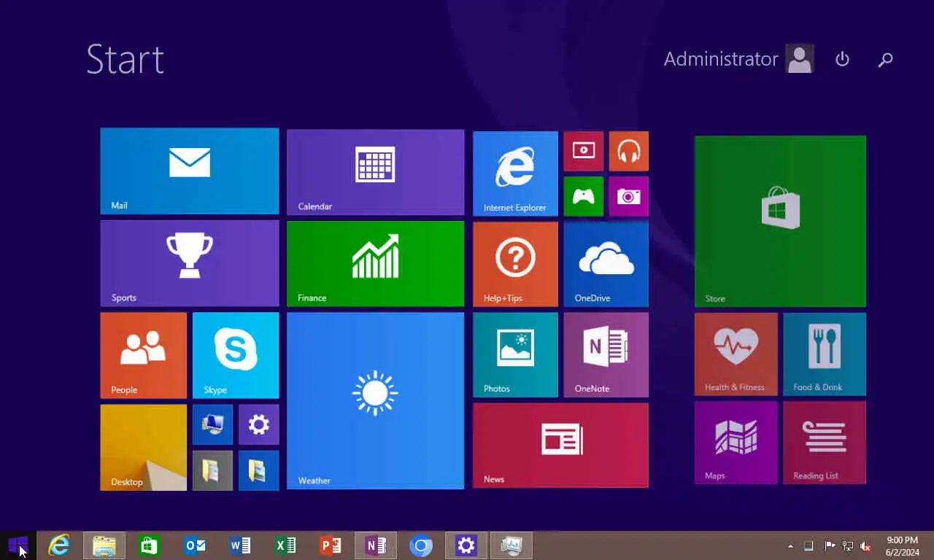Viewport: 934px width, 560px height.
Task: Open the orange Music headphones tile
Action: pyautogui.click(x=628, y=151)
